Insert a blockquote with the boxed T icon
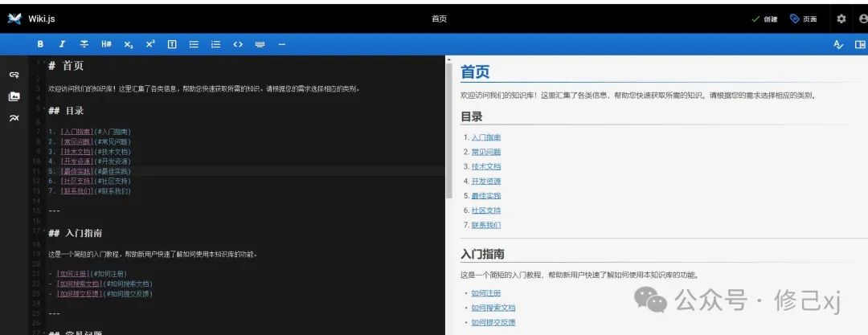This screenshot has height=335, width=868. click(172, 44)
